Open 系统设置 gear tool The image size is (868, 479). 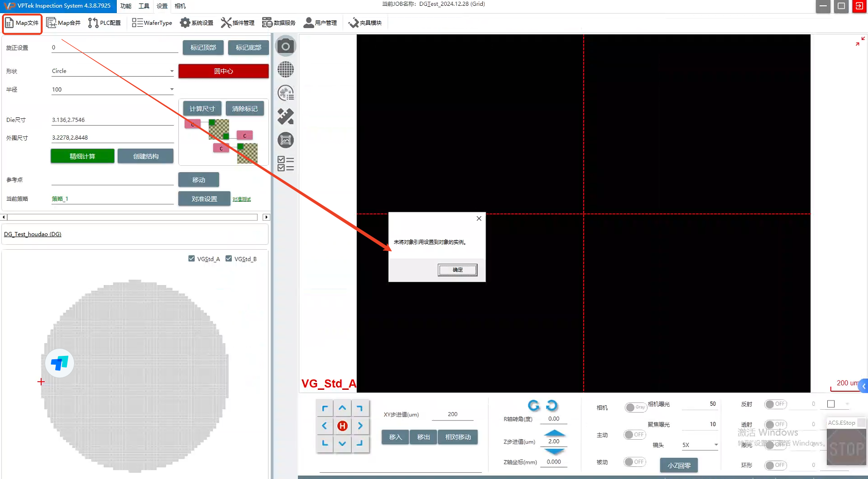tap(196, 23)
